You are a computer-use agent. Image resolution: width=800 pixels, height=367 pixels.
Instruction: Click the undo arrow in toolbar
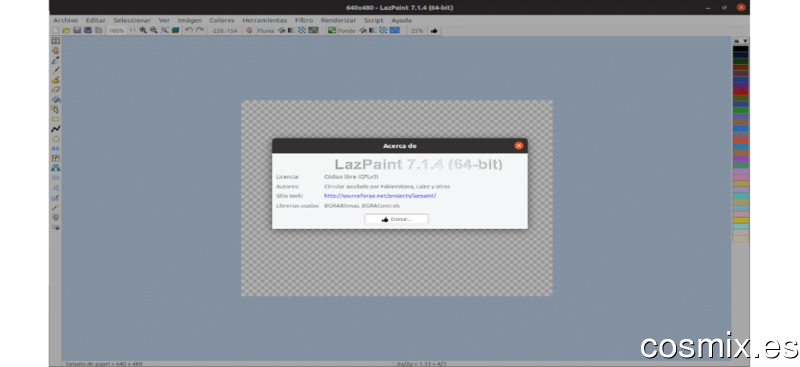coord(189,31)
